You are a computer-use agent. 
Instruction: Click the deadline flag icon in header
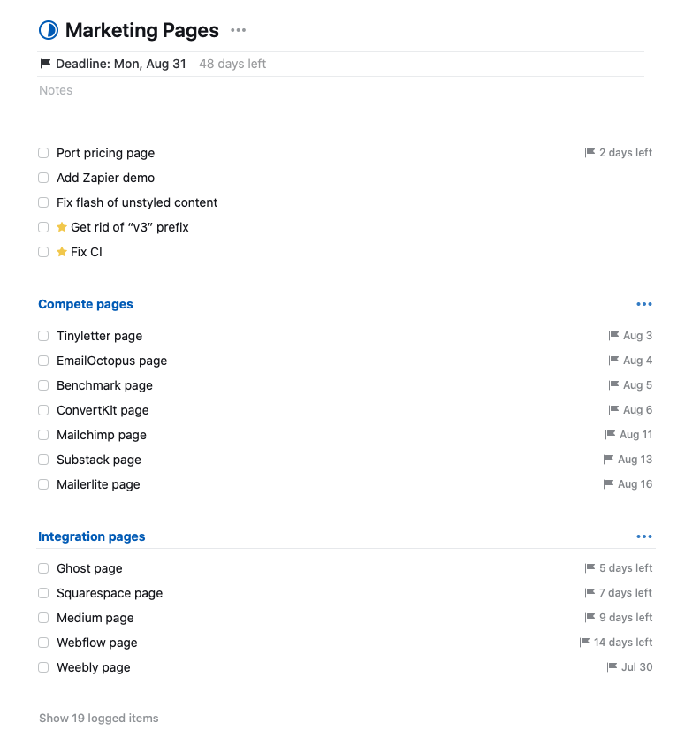pyautogui.click(x=46, y=64)
